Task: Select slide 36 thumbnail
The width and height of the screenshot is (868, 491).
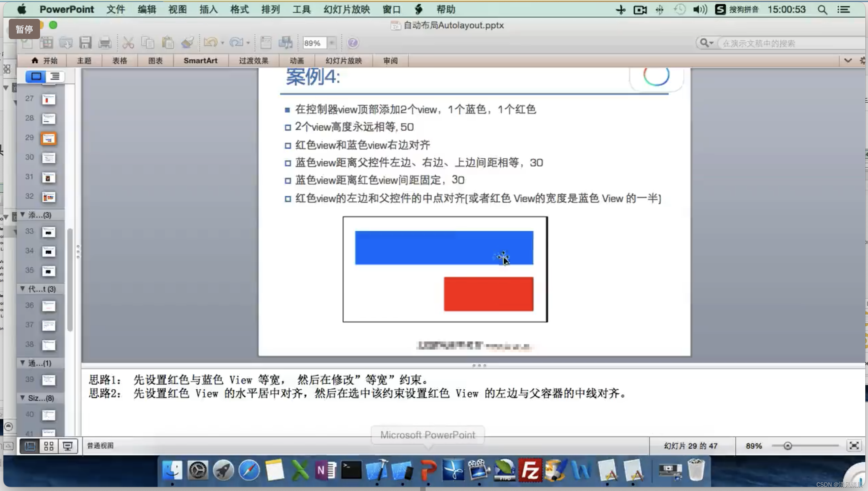Action: coord(48,306)
